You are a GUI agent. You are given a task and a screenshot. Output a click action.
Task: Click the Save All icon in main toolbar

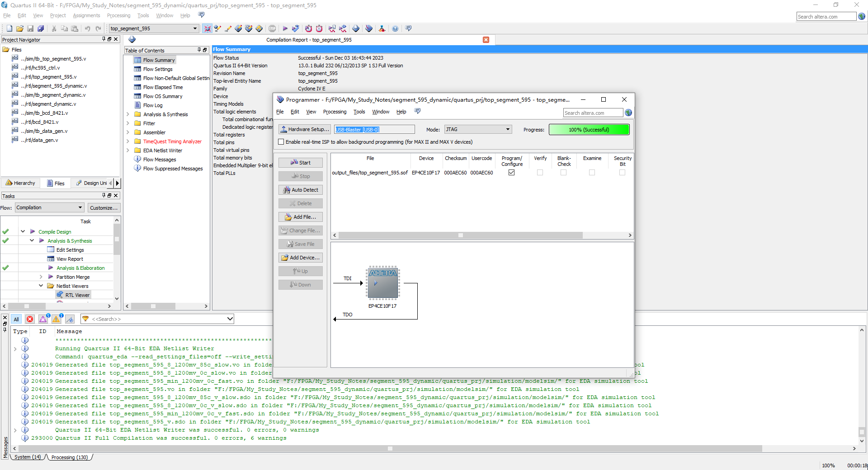(41, 28)
